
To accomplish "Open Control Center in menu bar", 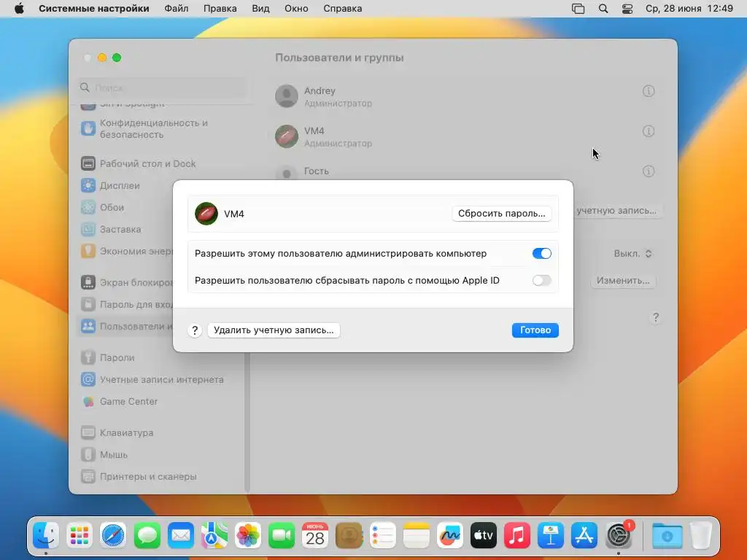I will pyautogui.click(x=627, y=9).
